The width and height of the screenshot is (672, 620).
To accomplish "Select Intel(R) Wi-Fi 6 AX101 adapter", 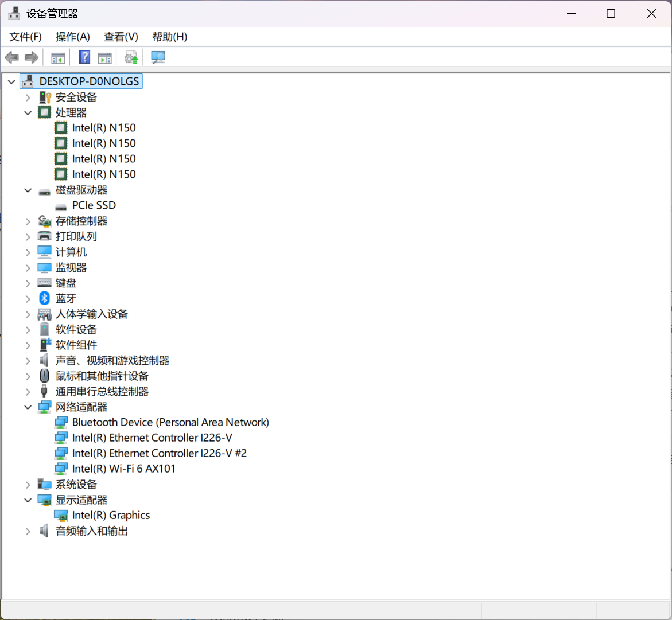I will 123,469.
